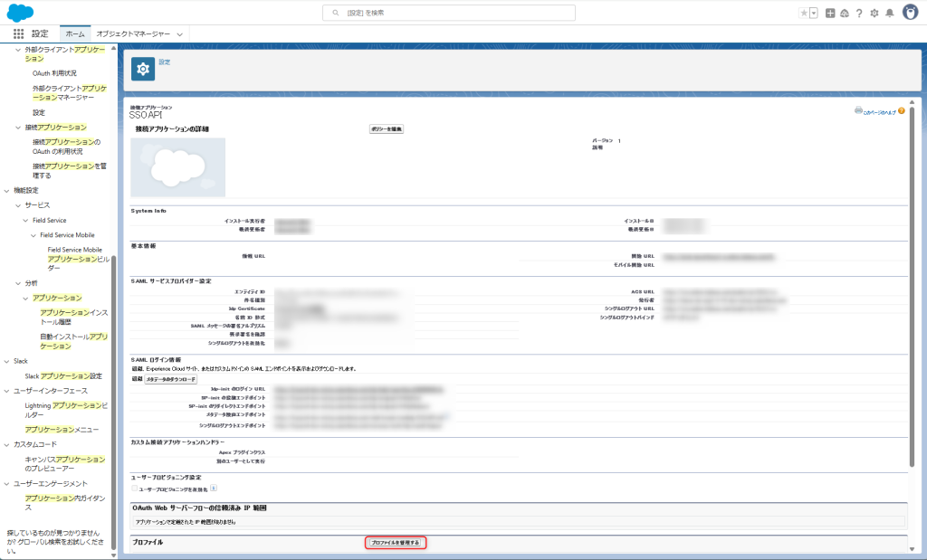Click the メタデータのダウンロード button
Viewport: 927px width, 560px height.
point(171,379)
